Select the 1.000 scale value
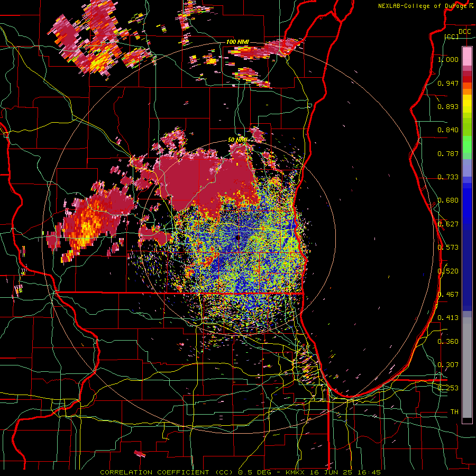 coord(448,60)
